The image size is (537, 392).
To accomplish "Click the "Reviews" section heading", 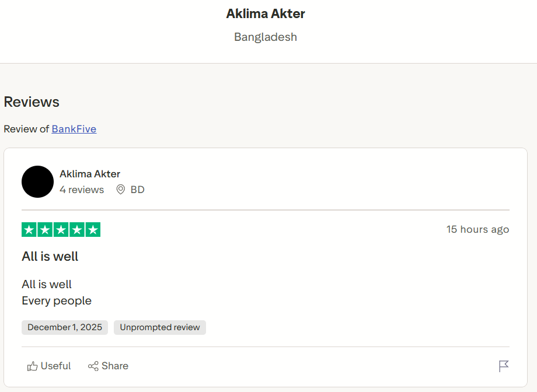I will tap(32, 102).
